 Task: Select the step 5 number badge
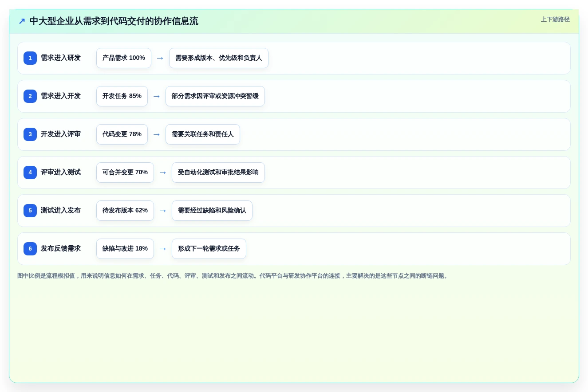click(30, 211)
